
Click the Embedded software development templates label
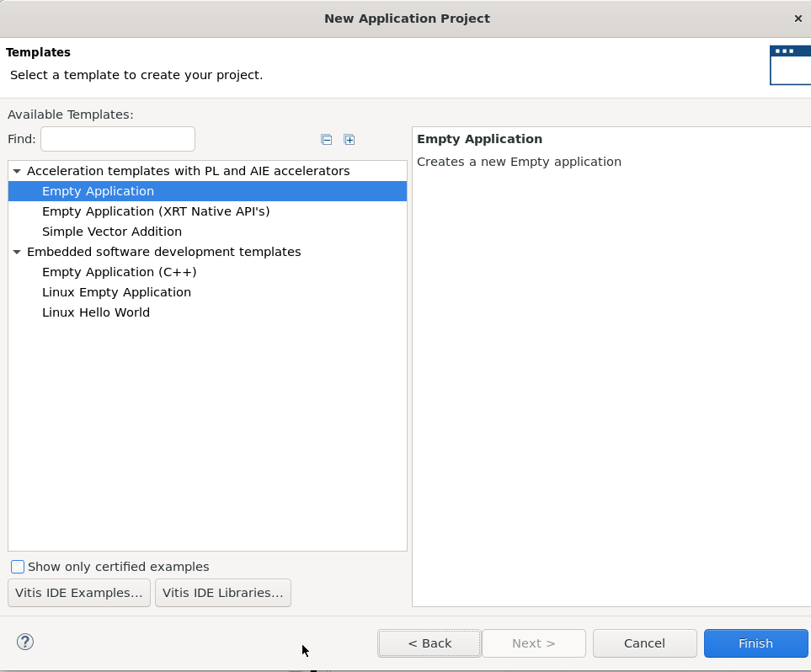pyautogui.click(x=163, y=252)
